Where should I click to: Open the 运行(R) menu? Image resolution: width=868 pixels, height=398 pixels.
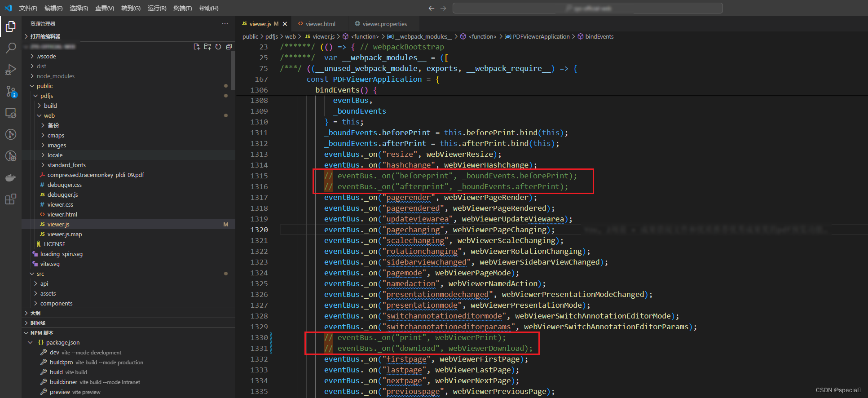point(157,8)
